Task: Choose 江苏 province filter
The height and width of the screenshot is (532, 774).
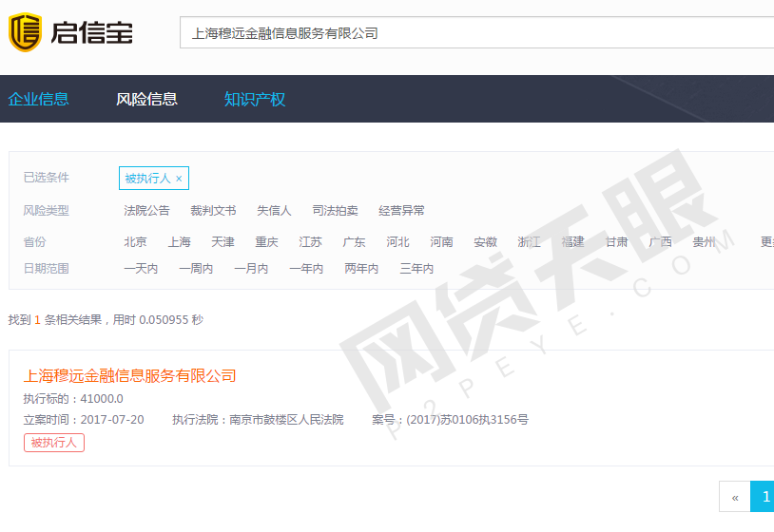Action: (310, 242)
